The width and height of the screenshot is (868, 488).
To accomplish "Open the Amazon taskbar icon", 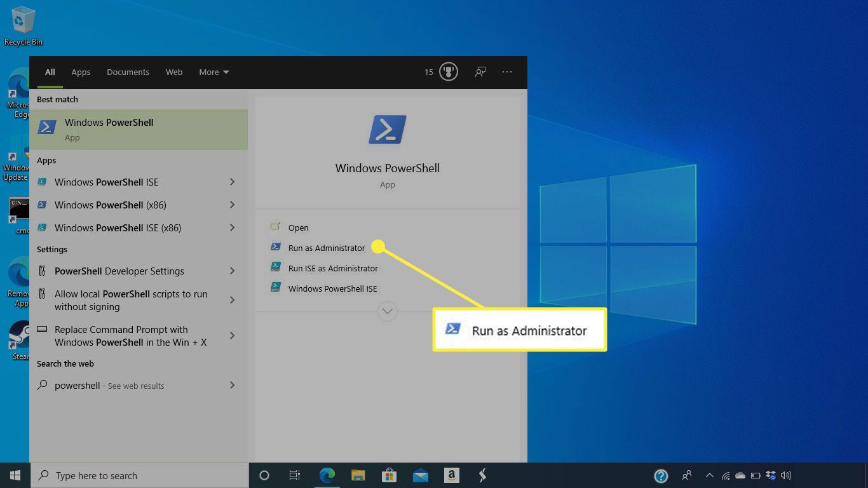I will [x=451, y=475].
